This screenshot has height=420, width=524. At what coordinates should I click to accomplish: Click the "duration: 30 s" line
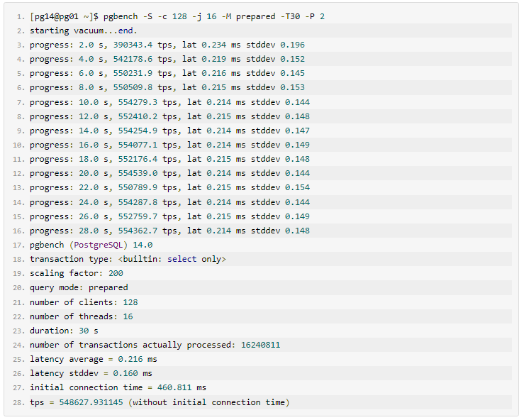click(64, 331)
